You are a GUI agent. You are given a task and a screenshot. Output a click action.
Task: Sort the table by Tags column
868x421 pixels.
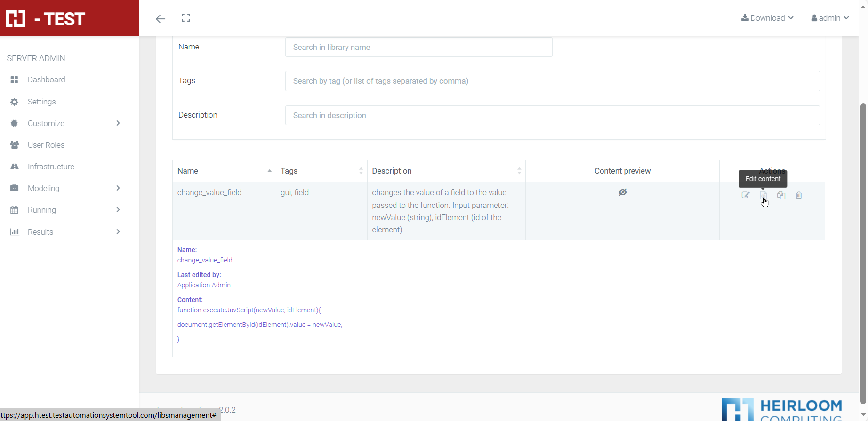pos(321,171)
